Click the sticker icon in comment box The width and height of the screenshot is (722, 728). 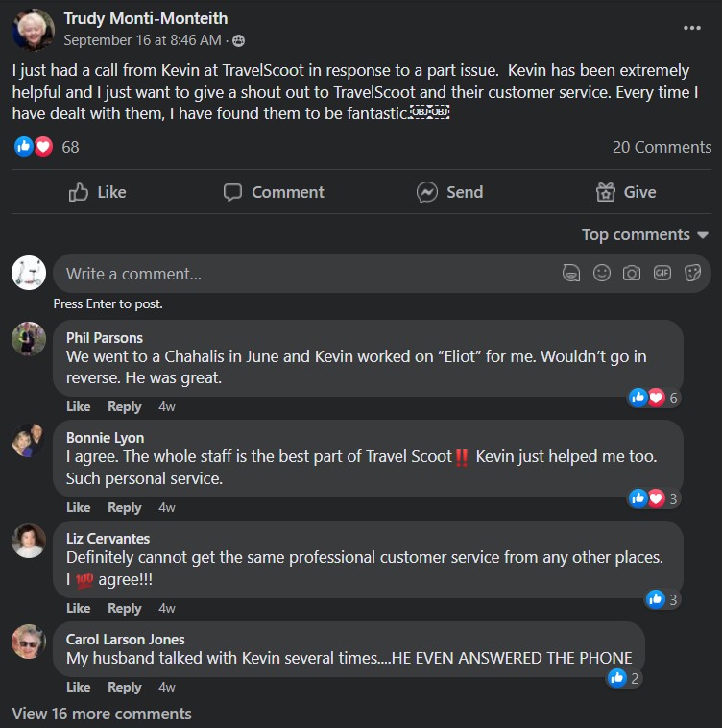coord(691,274)
